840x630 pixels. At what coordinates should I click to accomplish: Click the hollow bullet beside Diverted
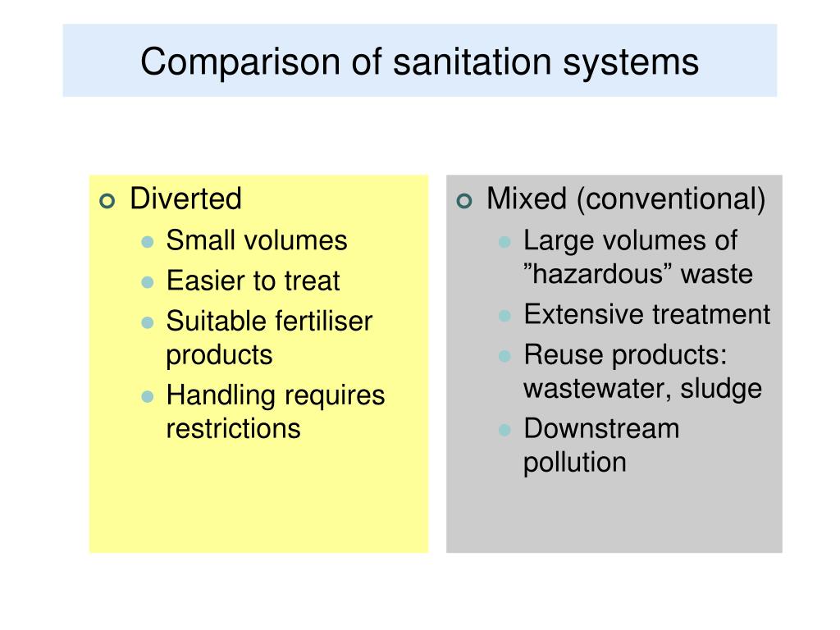coord(107,201)
